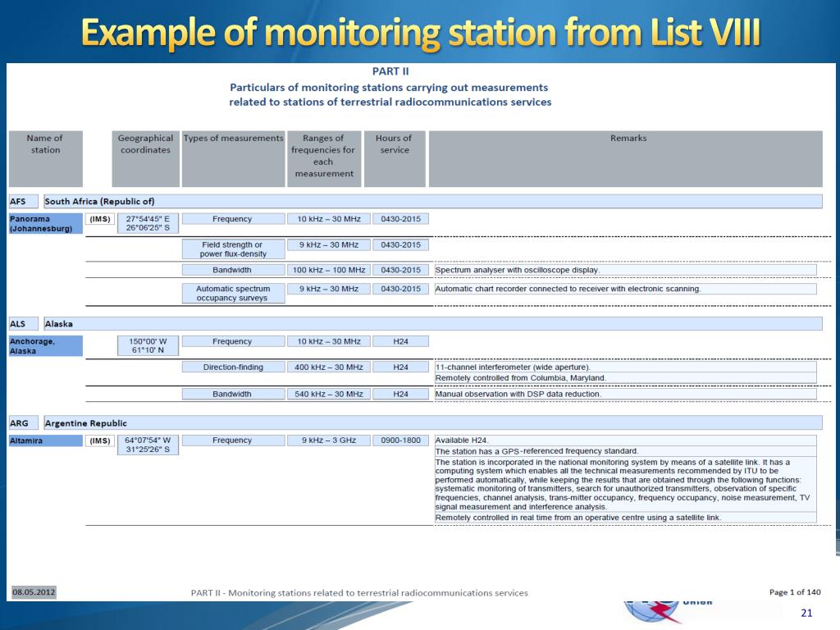Select '0430-2015' in Panorama Frequency row
This screenshot has height=630, width=840.
400,219
